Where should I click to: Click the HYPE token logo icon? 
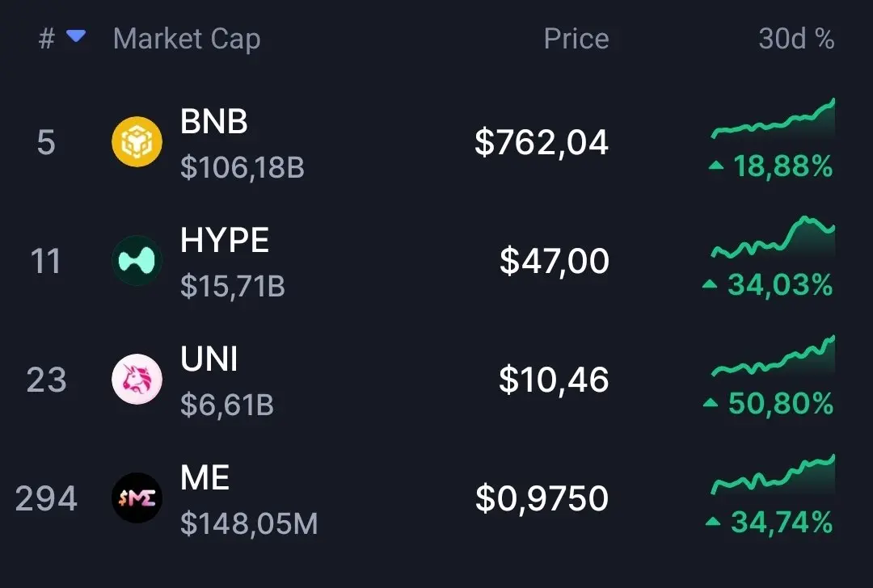(137, 260)
